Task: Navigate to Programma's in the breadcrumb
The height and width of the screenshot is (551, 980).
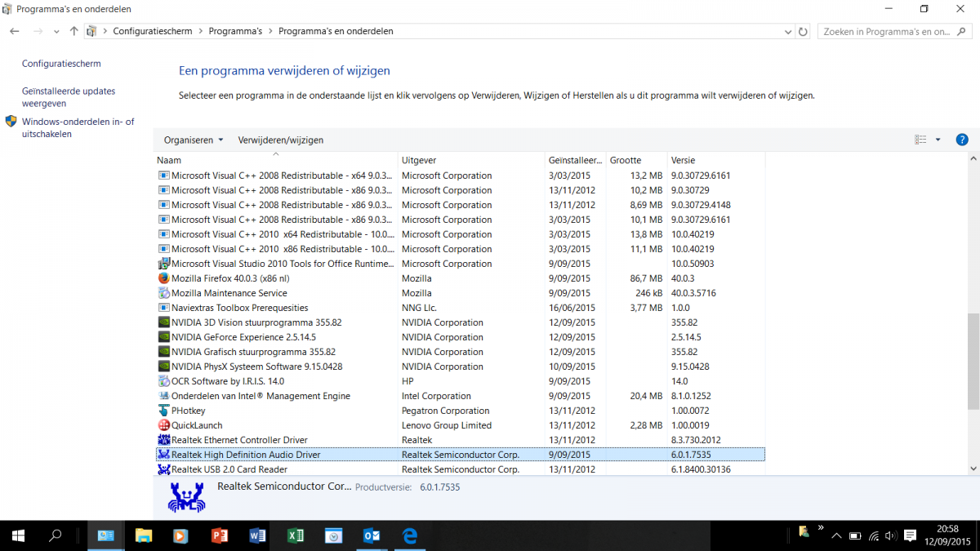Action: tap(235, 32)
